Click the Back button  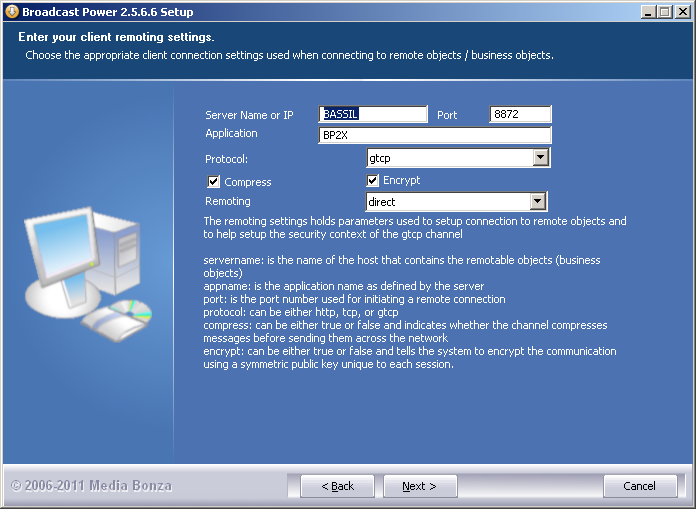[337, 486]
